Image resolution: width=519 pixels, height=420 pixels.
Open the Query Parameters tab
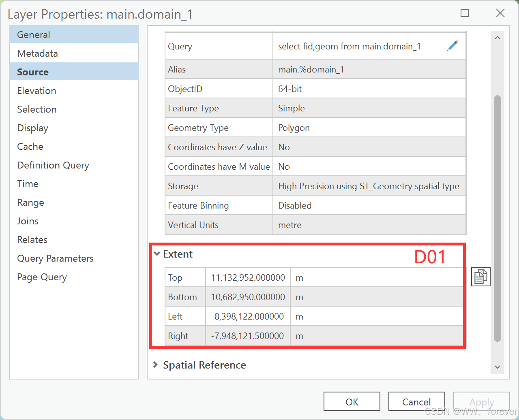coord(74,258)
